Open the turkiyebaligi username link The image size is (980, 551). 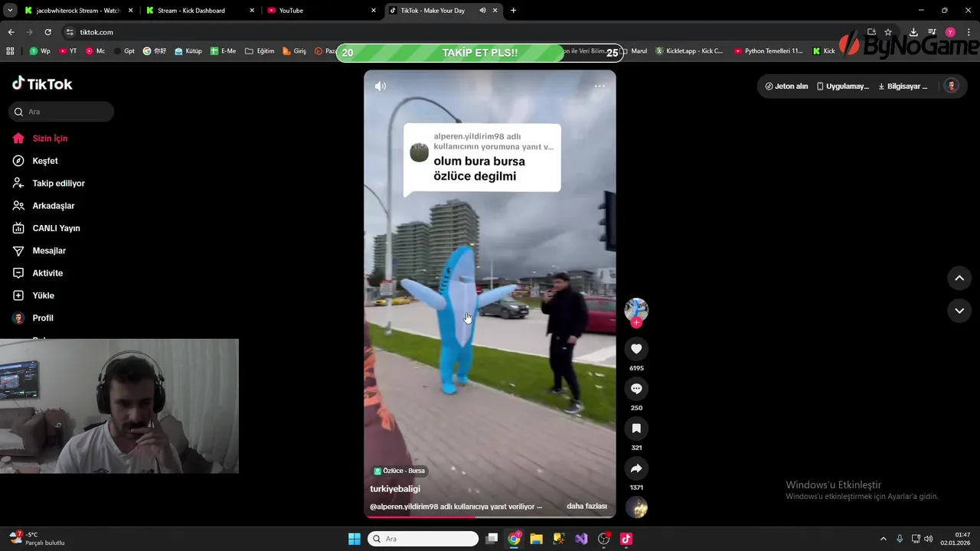(395, 489)
